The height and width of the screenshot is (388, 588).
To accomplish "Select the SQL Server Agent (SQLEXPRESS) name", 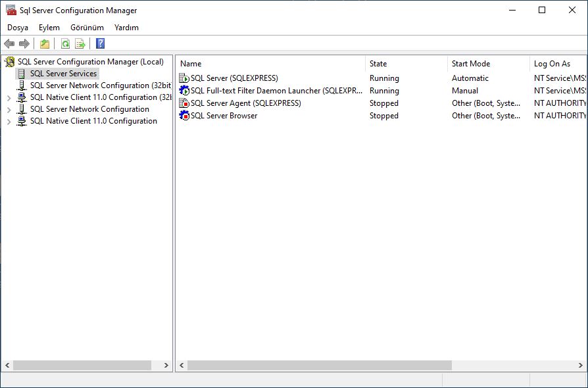I will (x=245, y=103).
